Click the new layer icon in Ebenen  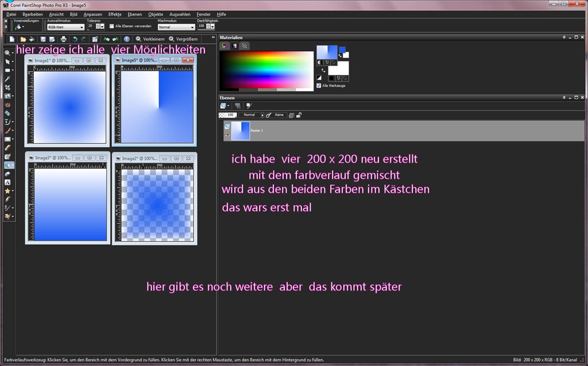pos(223,106)
